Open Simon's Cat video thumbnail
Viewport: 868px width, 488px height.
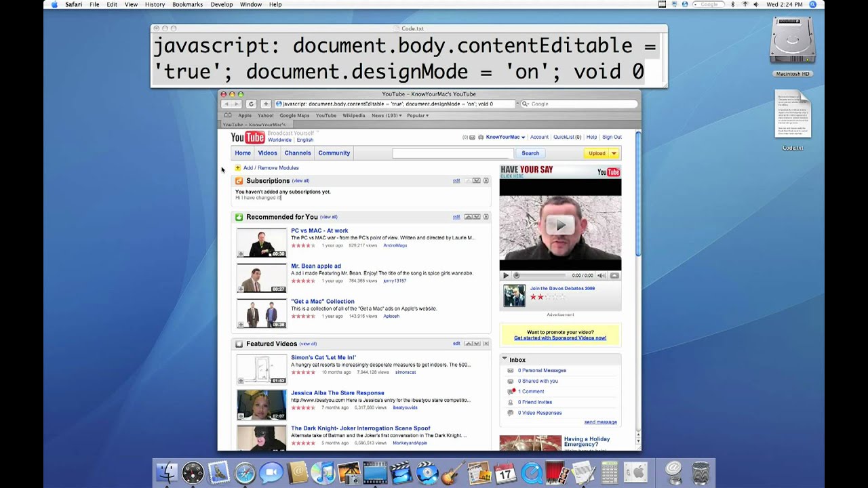pos(262,370)
